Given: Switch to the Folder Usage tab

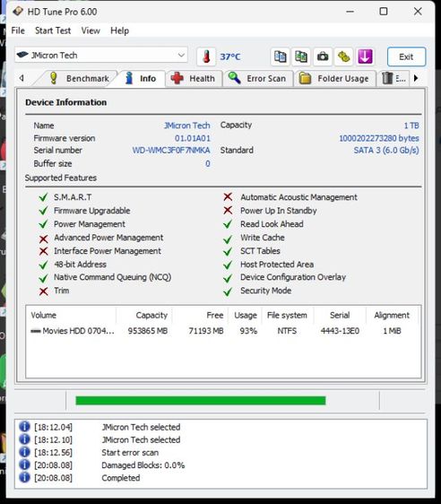Looking at the screenshot, I should 334,78.
